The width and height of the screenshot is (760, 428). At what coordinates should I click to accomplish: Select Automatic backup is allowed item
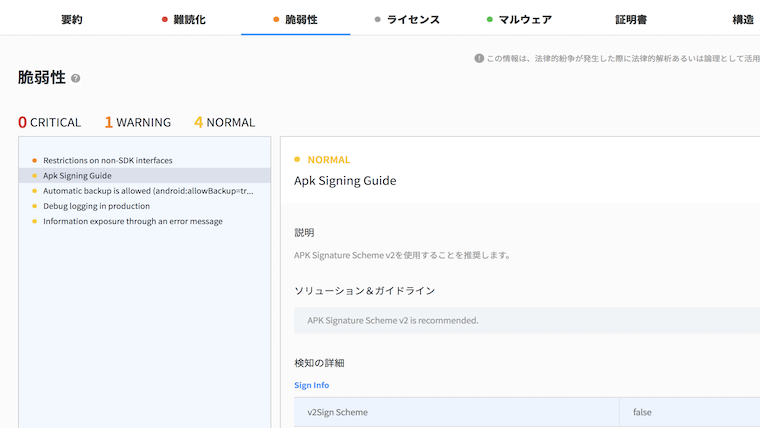(x=144, y=191)
